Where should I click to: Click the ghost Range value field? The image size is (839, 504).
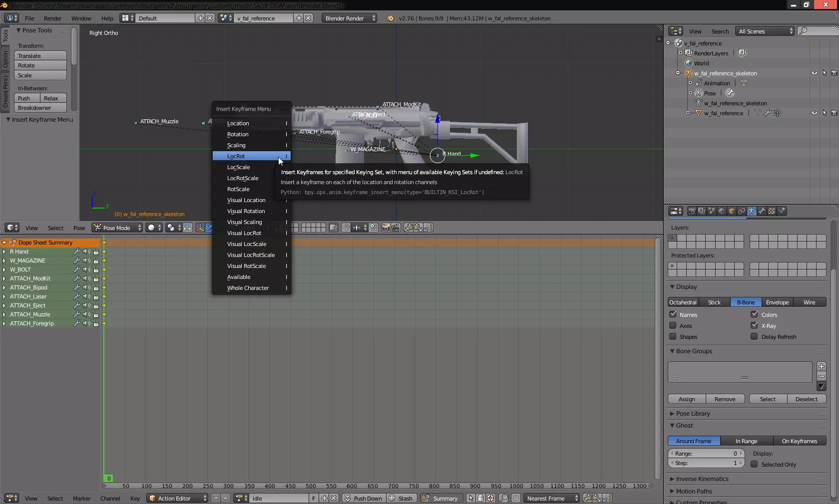click(705, 454)
